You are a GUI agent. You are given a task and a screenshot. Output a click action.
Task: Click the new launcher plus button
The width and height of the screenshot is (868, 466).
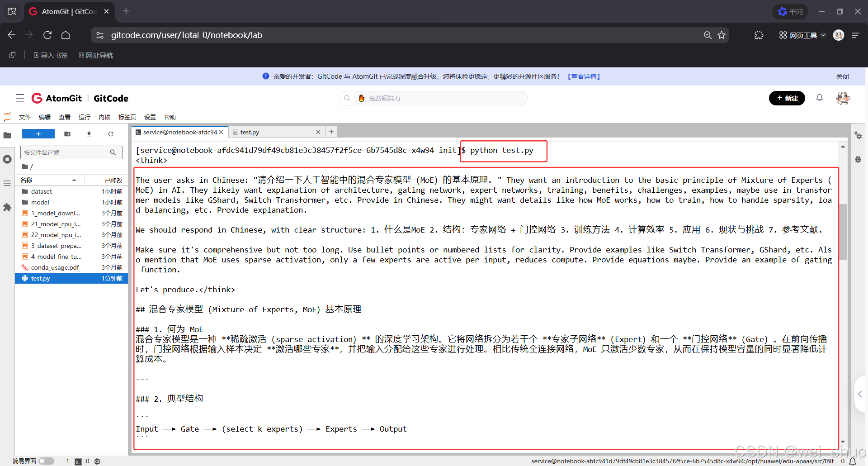tap(38, 134)
